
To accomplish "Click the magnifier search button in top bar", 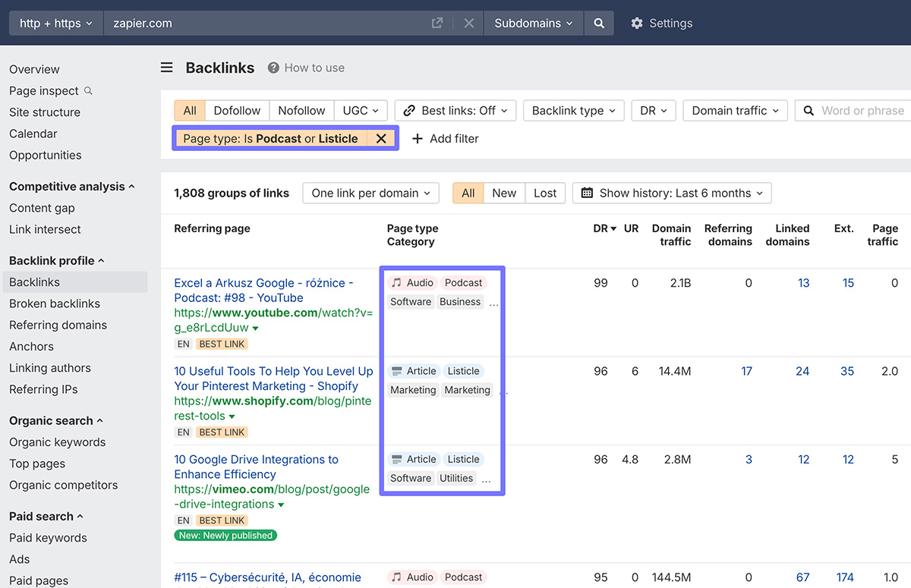I will point(599,24).
